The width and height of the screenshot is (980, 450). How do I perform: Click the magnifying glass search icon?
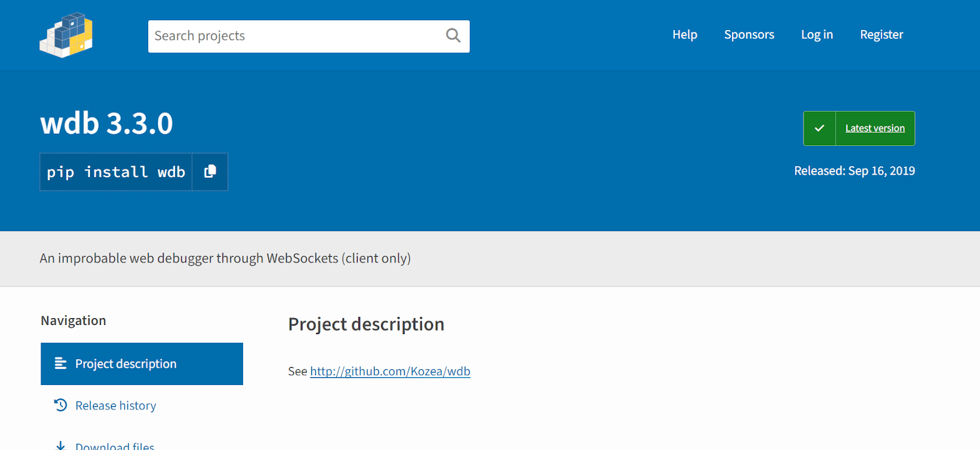coord(453,36)
